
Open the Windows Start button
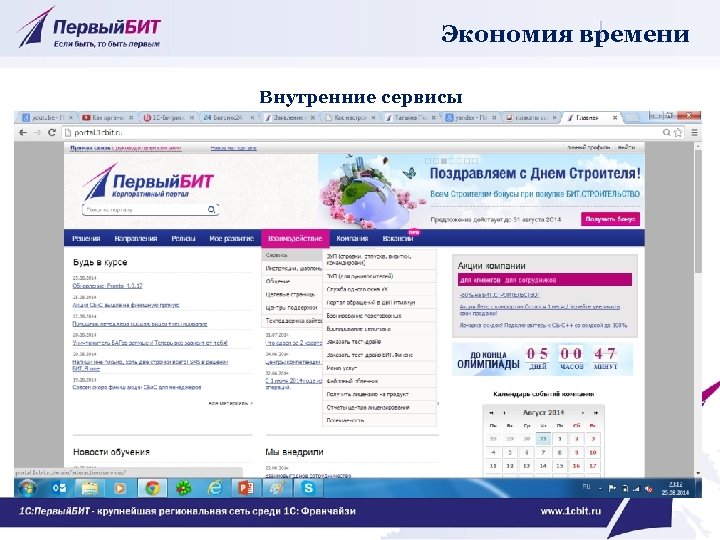(28, 488)
